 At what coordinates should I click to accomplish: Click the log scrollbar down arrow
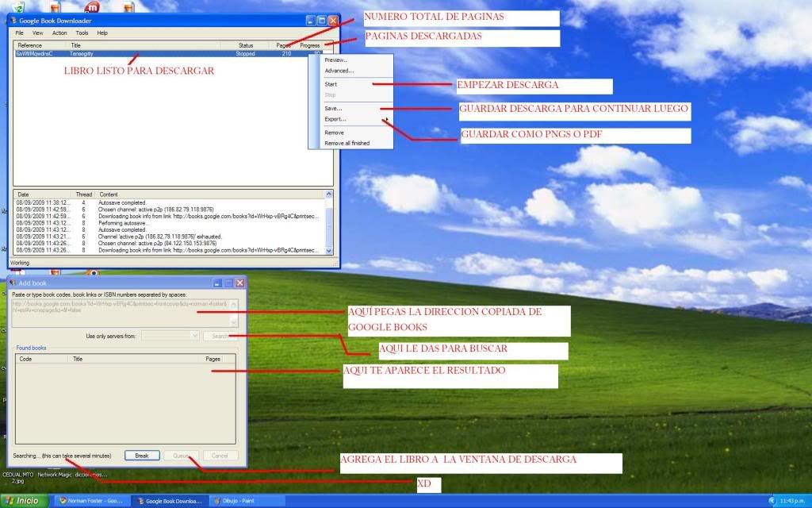[329, 250]
